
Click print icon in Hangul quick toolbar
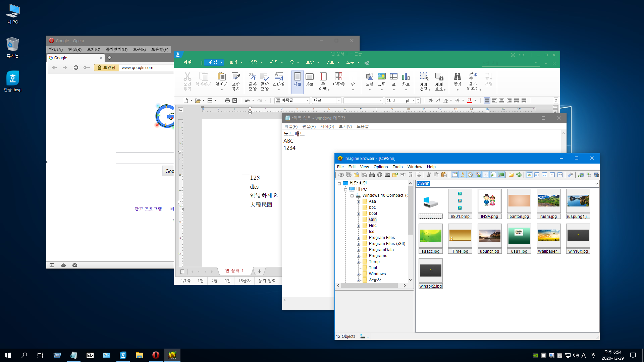tap(227, 101)
